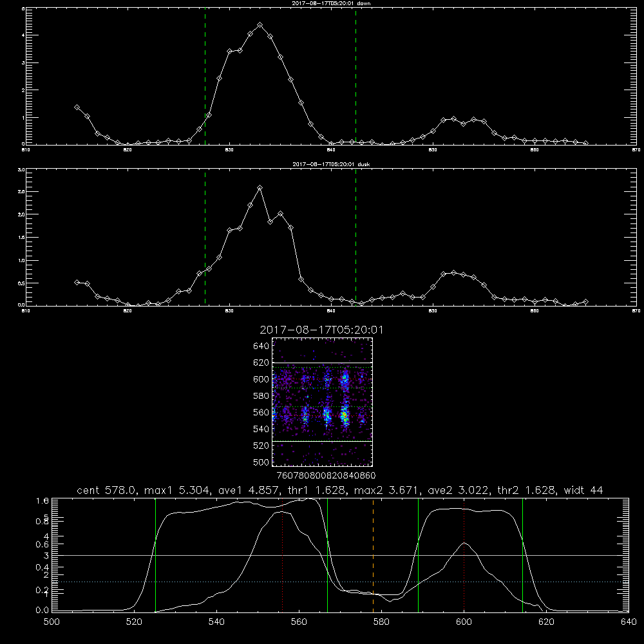Select 'widt 44' value text
Screen dimensions: 644x644
tap(583, 490)
